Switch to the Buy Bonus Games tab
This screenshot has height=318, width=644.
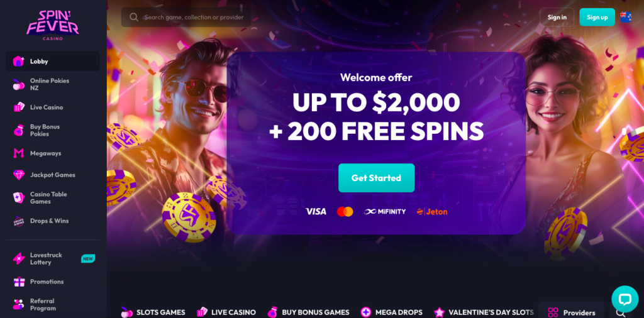pyautogui.click(x=308, y=312)
